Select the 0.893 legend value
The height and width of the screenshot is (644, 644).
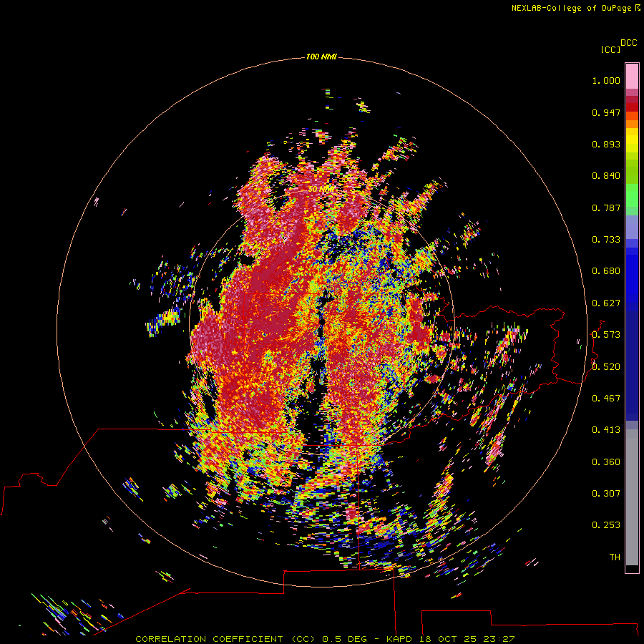[x=606, y=144]
